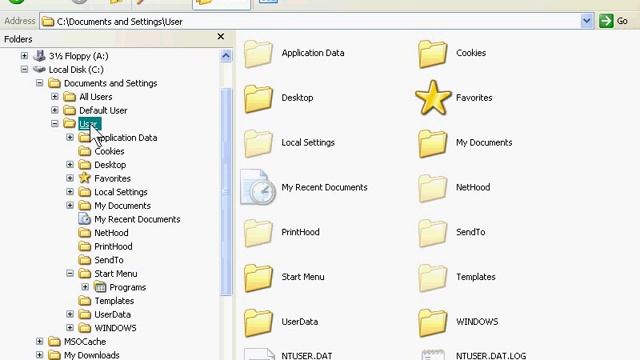The image size is (640, 360).
Task: Select Default User label in the folder tree
Action: tap(103, 110)
